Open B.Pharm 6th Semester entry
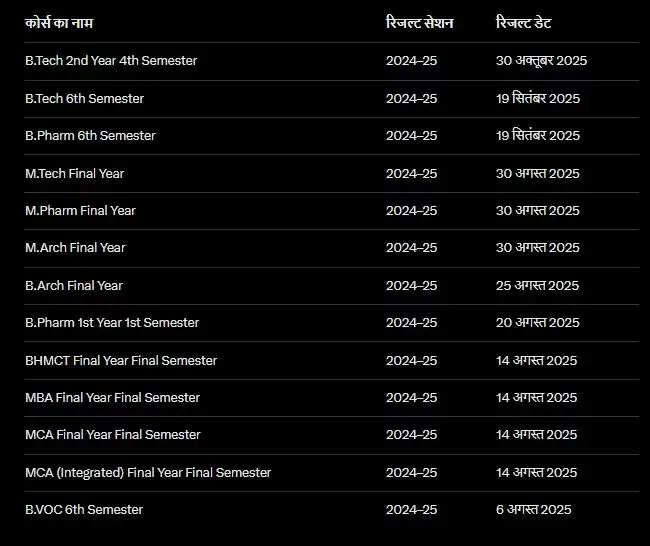The width and height of the screenshot is (650, 546). (x=90, y=136)
